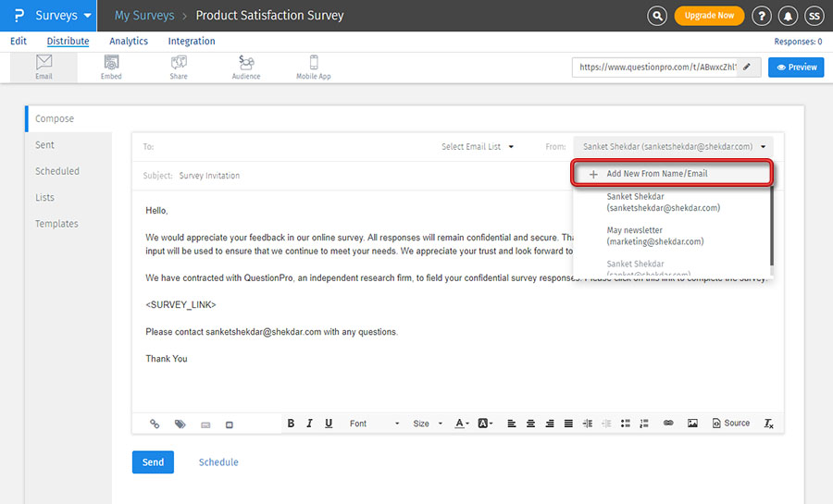Screen dimensions: 833x504
Task: Click the Remove Format icon in editor
Action: click(x=768, y=424)
